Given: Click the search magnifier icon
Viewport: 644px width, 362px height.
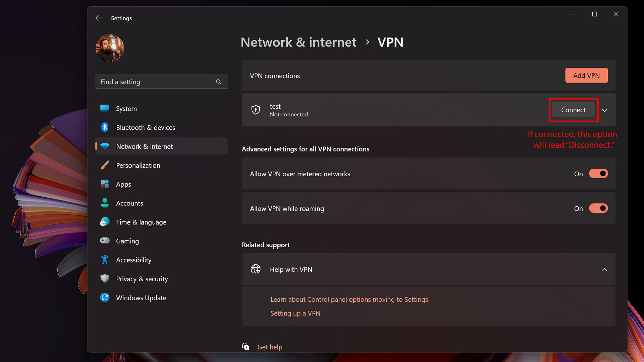Looking at the screenshot, I should pyautogui.click(x=219, y=82).
